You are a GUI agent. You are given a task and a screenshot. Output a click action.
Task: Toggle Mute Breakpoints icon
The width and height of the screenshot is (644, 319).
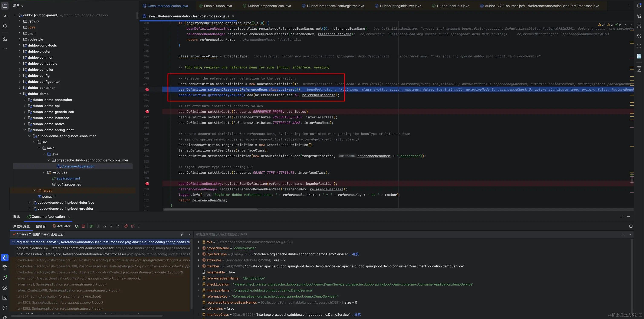132,226
